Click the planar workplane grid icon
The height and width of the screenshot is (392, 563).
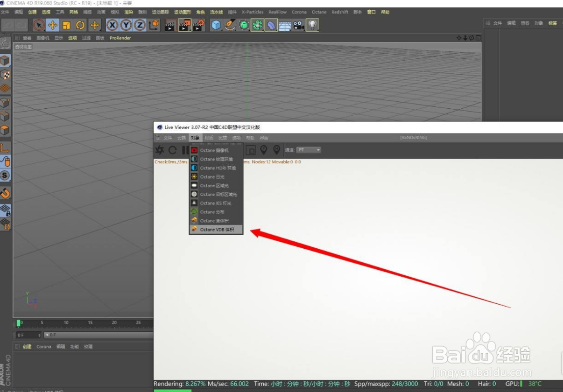click(5, 224)
